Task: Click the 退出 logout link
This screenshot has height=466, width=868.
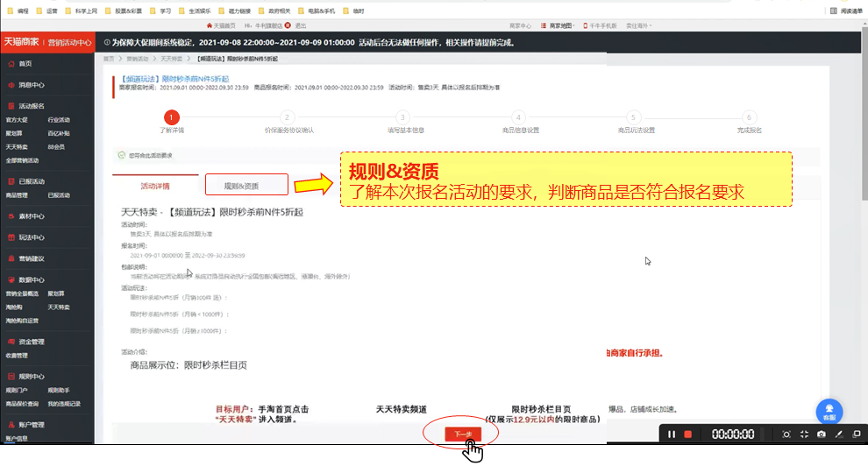Action: 300,25
